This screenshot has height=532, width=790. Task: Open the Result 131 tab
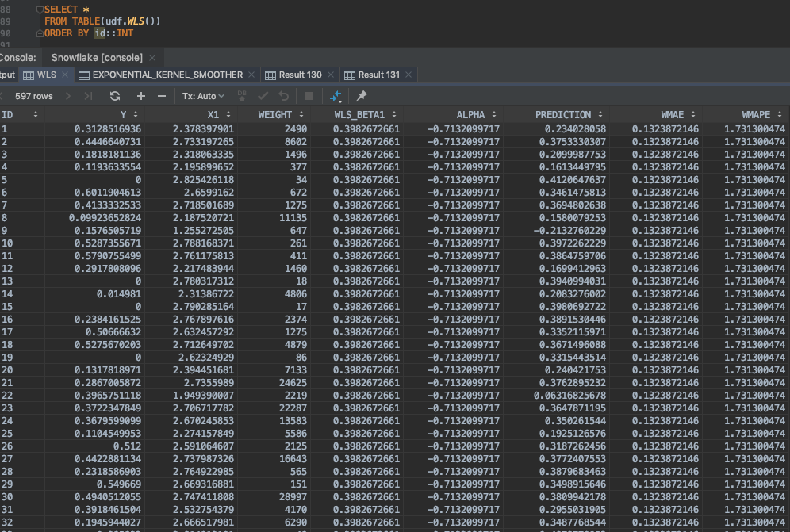point(379,75)
